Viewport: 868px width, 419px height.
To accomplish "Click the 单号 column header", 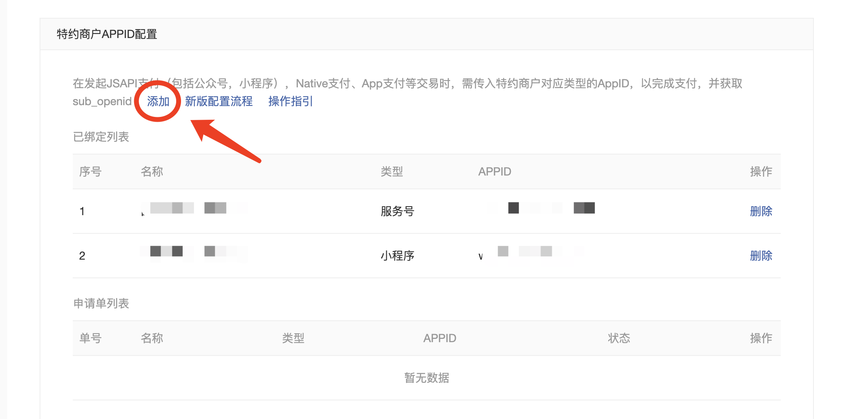I will (x=90, y=338).
